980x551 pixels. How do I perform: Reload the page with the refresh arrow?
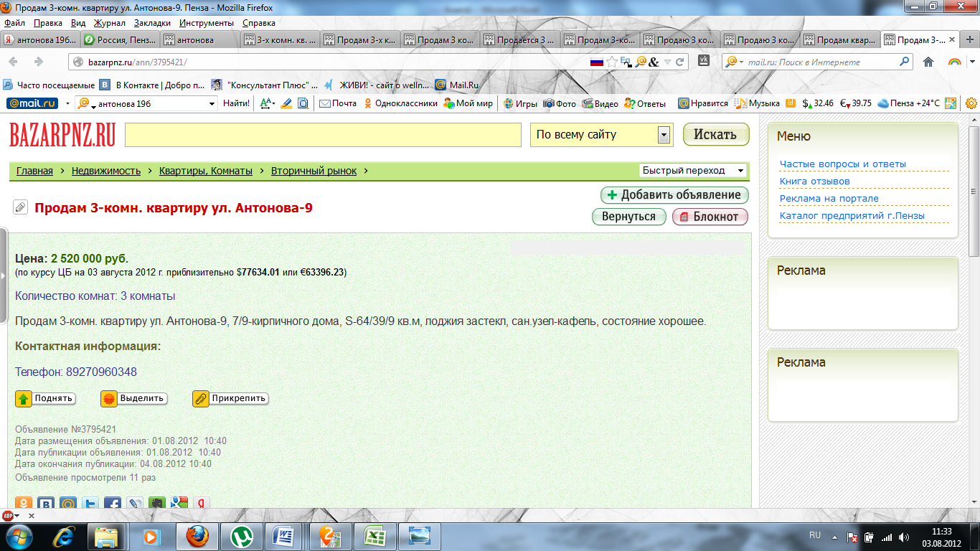tap(680, 62)
